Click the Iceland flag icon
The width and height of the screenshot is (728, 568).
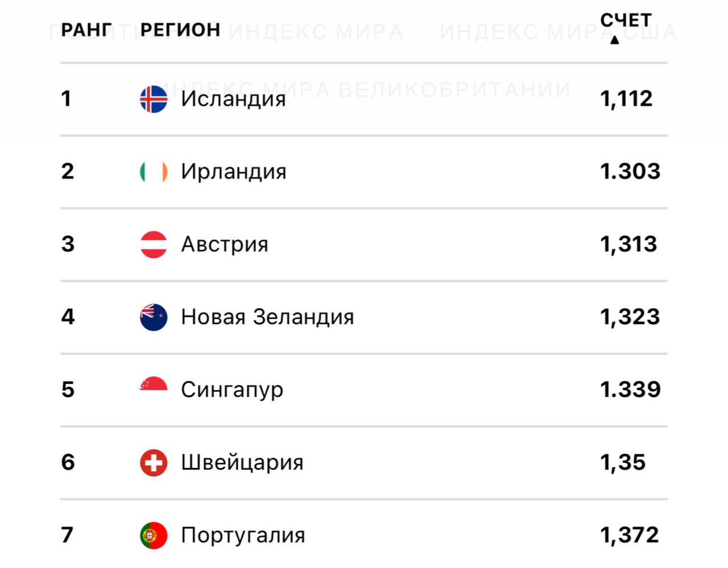click(x=154, y=99)
